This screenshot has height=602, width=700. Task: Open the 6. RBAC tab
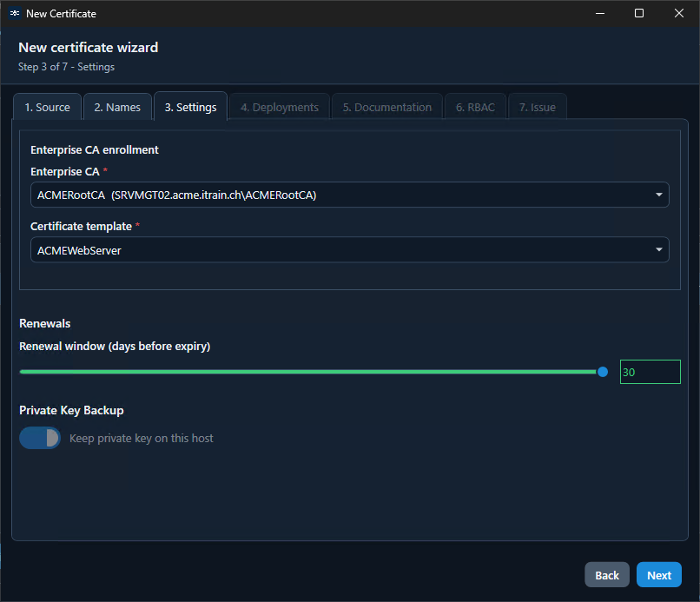[x=475, y=107]
